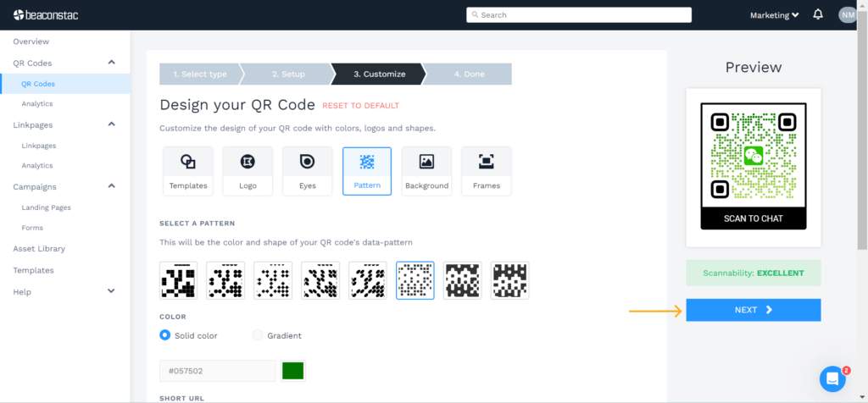Choose the second pattern thumbnail

pyautogui.click(x=225, y=280)
